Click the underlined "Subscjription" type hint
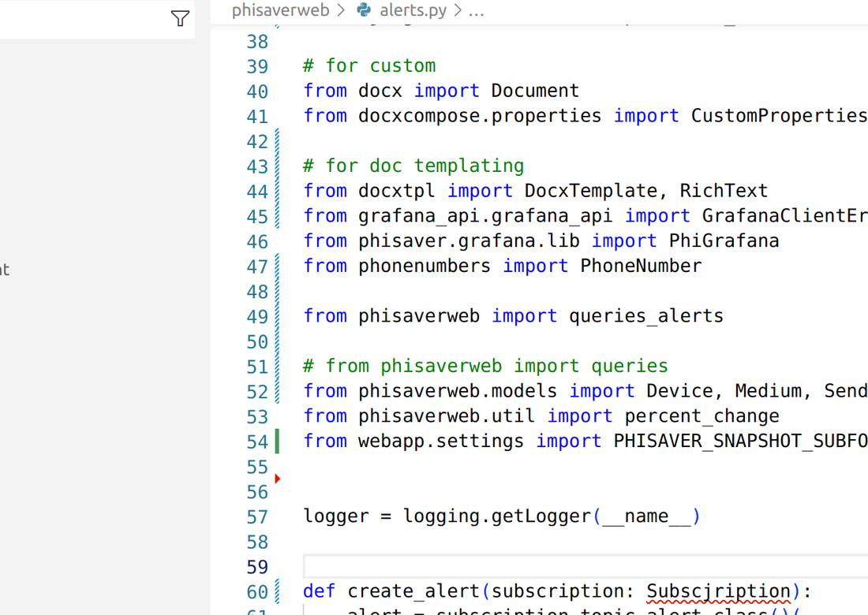868x615 pixels. point(719,592)
